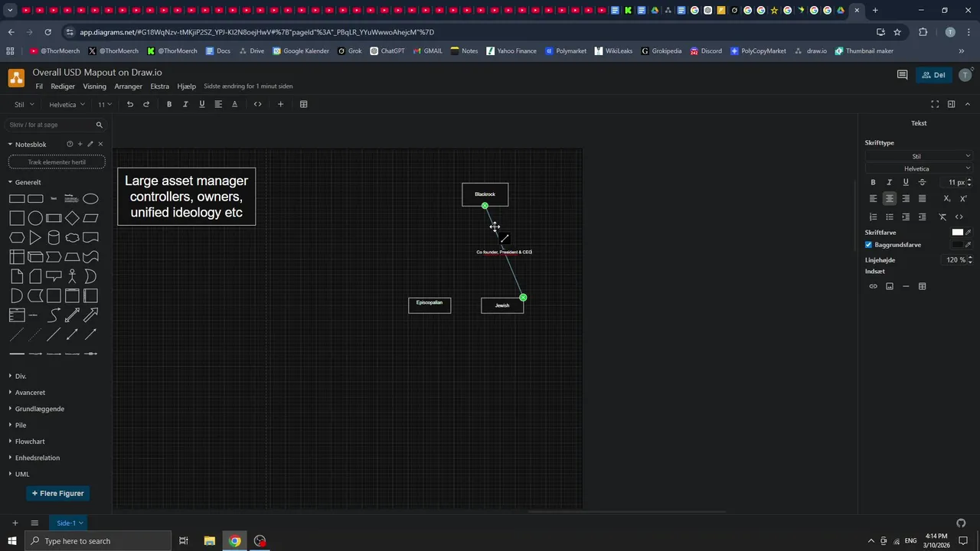Image resolution: width=980 pixels, height=551 pixels.
Task: Open the Helvetica dropdown in Tekst panel
Action: [918, 168]
